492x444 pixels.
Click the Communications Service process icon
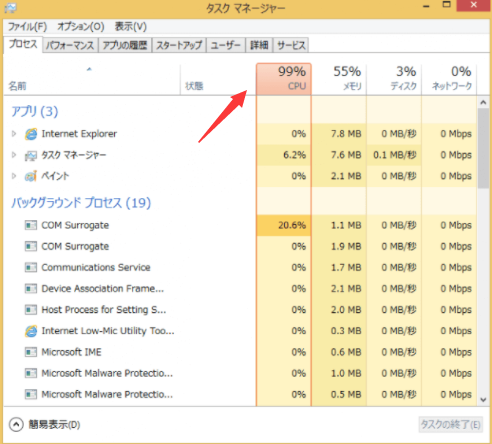(31, 267)
